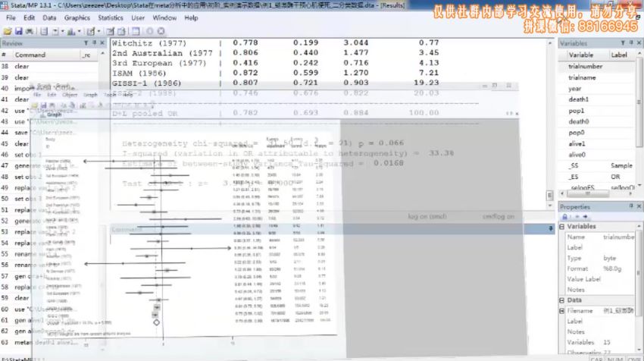The width and height of the screenshot is (644, 361).
Task: Click Review command 38 clear
Action: (x=49, y=67)
